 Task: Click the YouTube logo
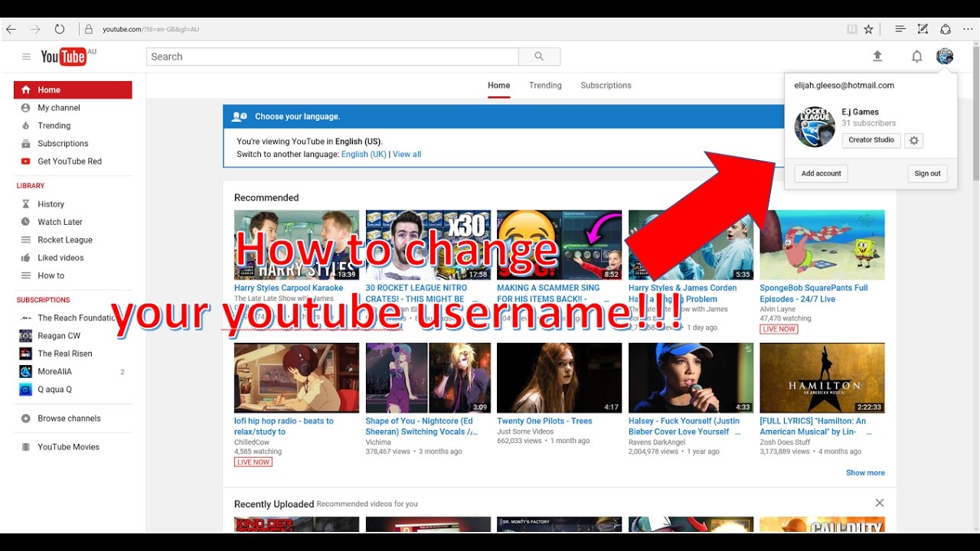63,57
